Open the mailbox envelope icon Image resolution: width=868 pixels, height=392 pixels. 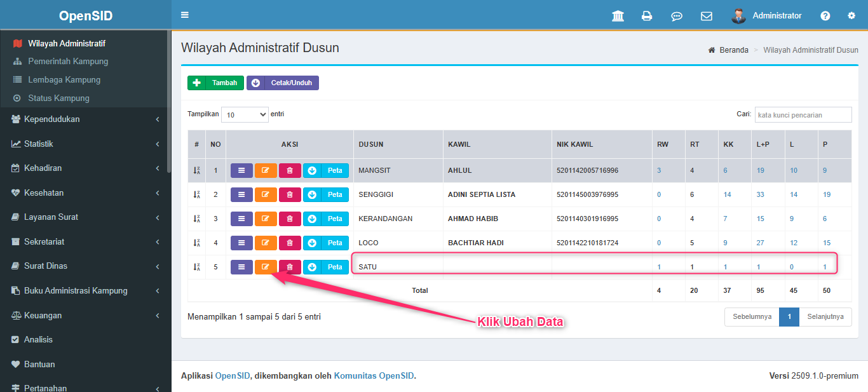tap(706, 16)
